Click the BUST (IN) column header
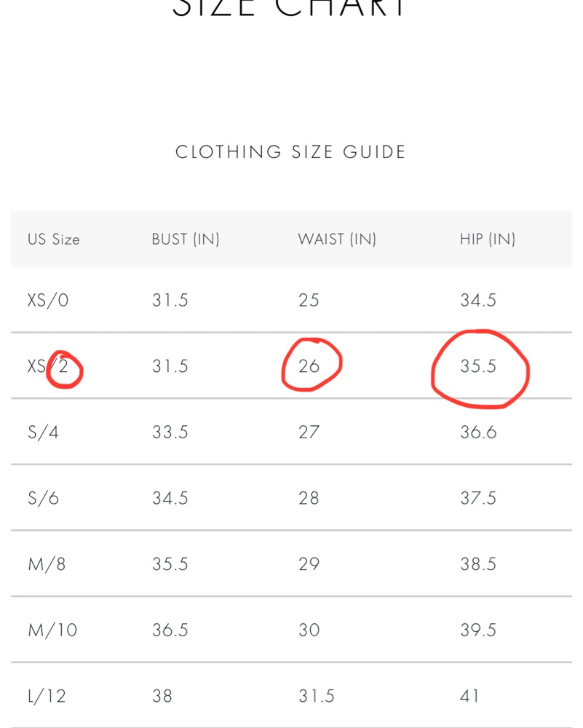This screenshot has height=728, width=583. coord(185,239)
